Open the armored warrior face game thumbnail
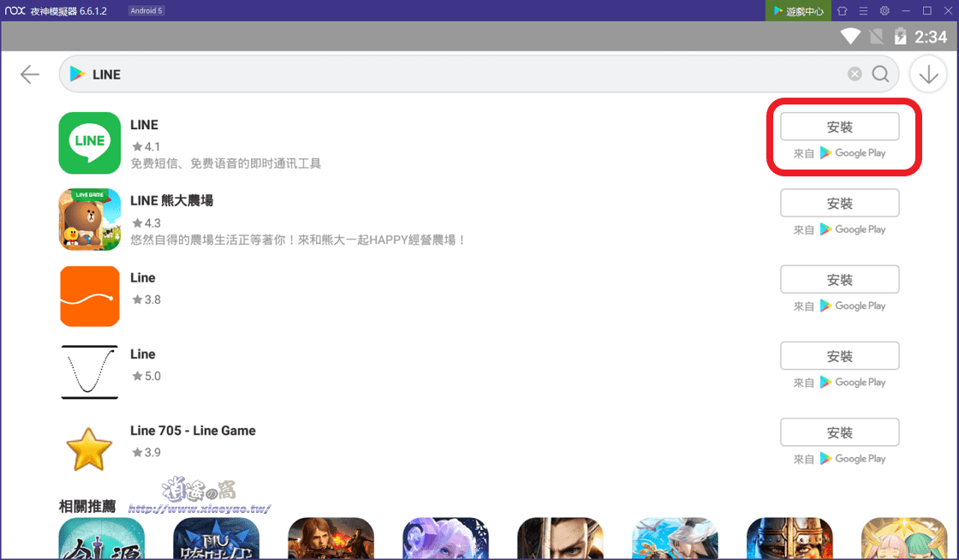This screenshot has height=560, width=959. (560, 539)
